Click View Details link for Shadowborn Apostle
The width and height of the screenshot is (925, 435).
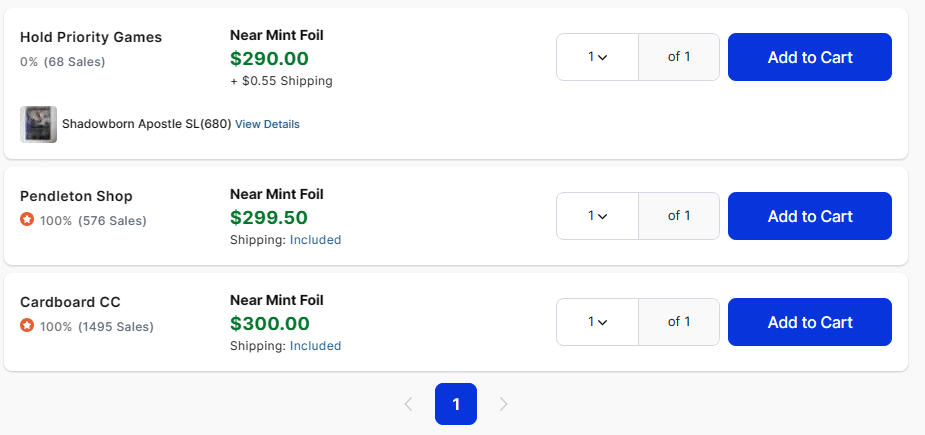(x=267, y=125)
